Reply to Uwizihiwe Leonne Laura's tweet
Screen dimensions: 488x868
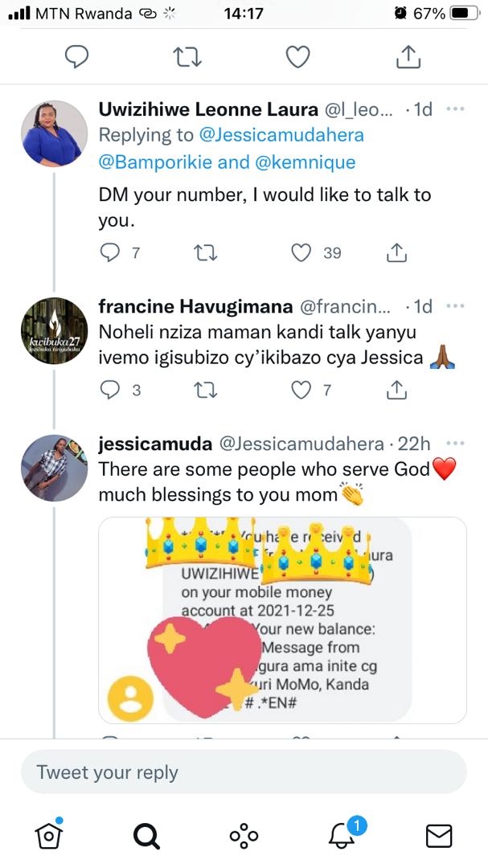coord(110,253)
